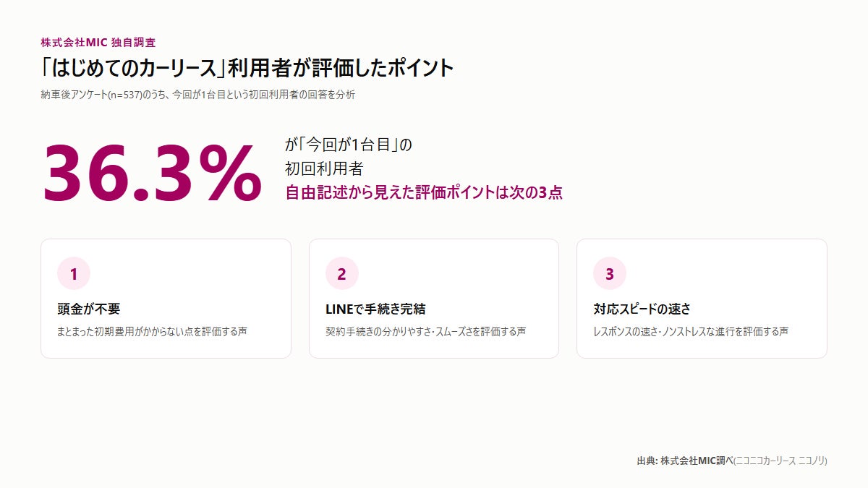This screenshot has height=488, width=868.
Task: Click the numbered circle badge 2
Action: coord(341,274)
